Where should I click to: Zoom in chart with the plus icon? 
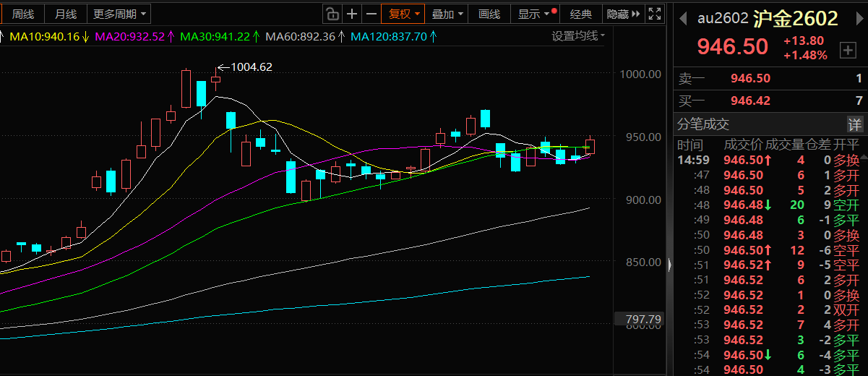coord(352,14)
